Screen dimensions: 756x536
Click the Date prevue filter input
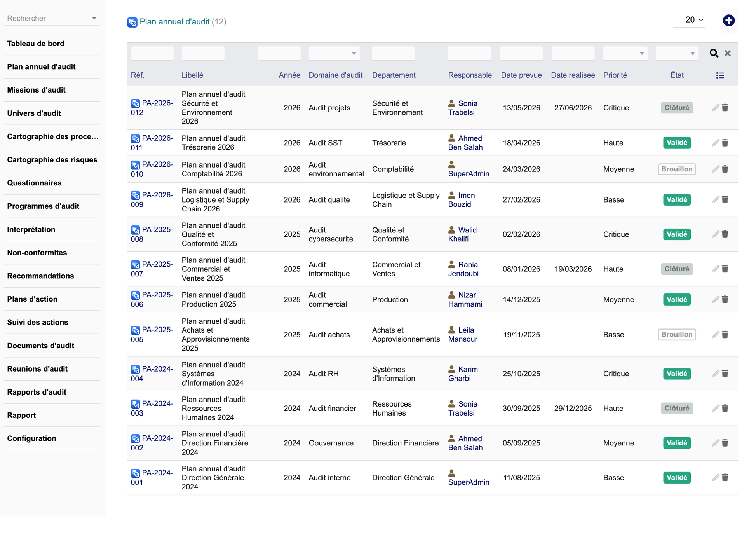click(x=521, y=53)
